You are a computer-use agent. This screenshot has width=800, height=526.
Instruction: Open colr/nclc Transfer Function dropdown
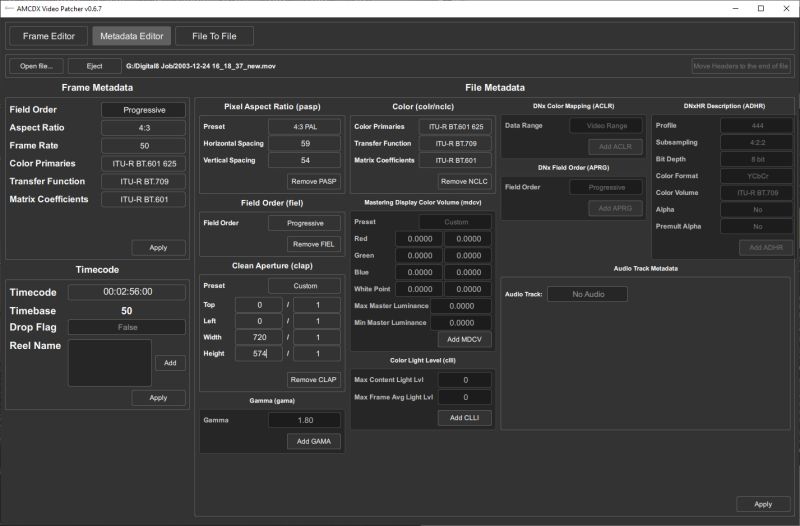[456, 143]
